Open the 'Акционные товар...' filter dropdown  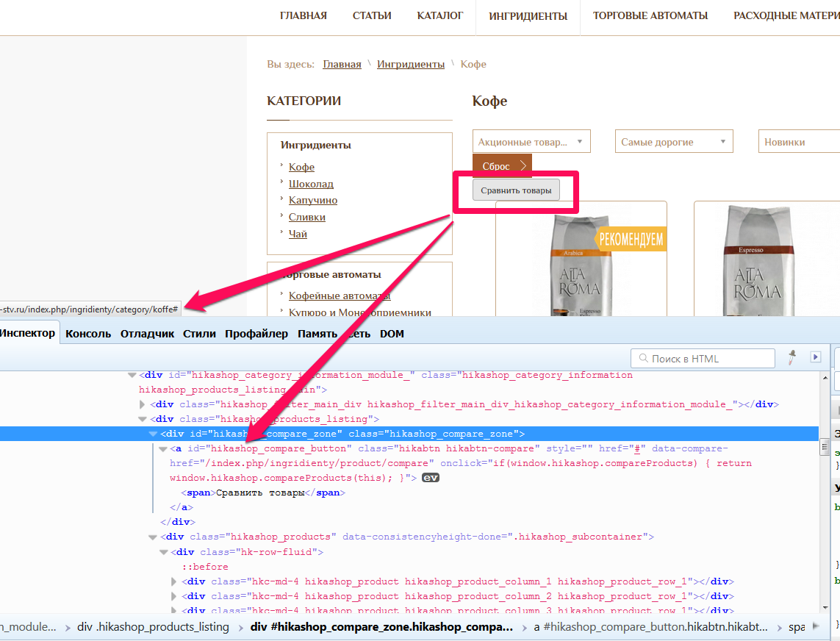pyautogui.click(x=531, y=142)
